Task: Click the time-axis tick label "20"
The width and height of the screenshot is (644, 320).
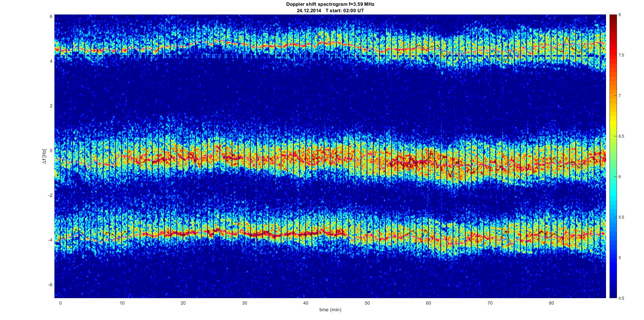Action: point(183,303)
